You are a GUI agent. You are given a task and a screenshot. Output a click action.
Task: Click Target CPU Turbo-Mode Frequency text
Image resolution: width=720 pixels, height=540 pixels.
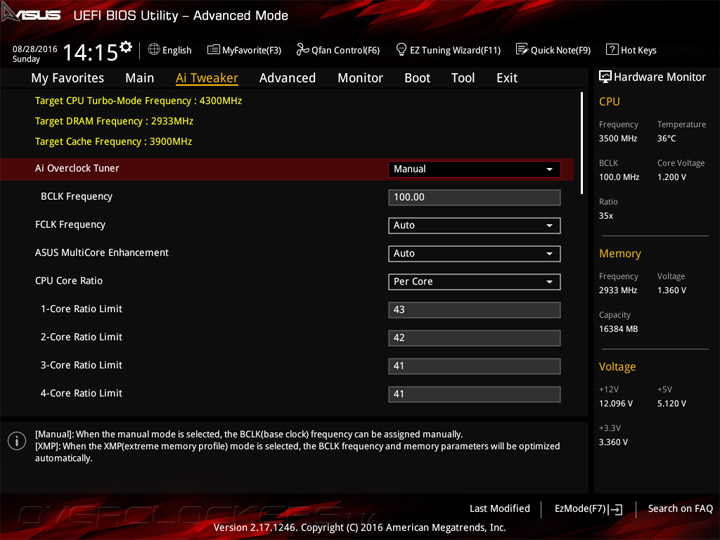click(x=138, y=101)
